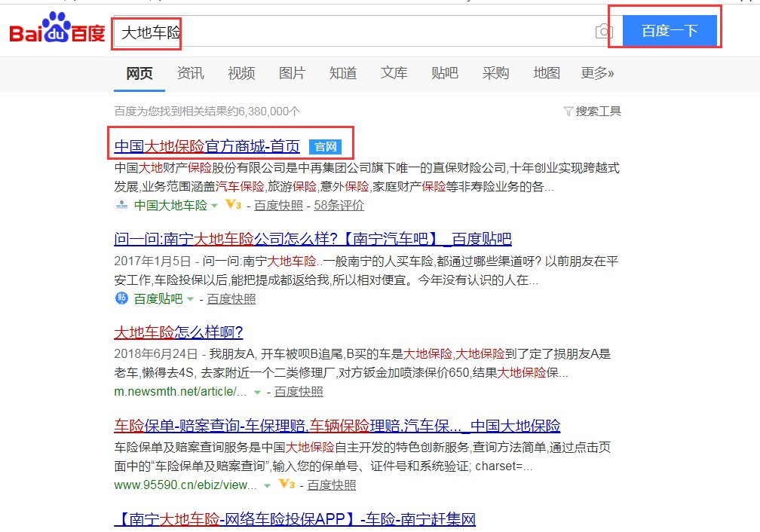Viewport: 760px width, 532px height.
Task: Click the Baidu logo
Action: [57, 32]
